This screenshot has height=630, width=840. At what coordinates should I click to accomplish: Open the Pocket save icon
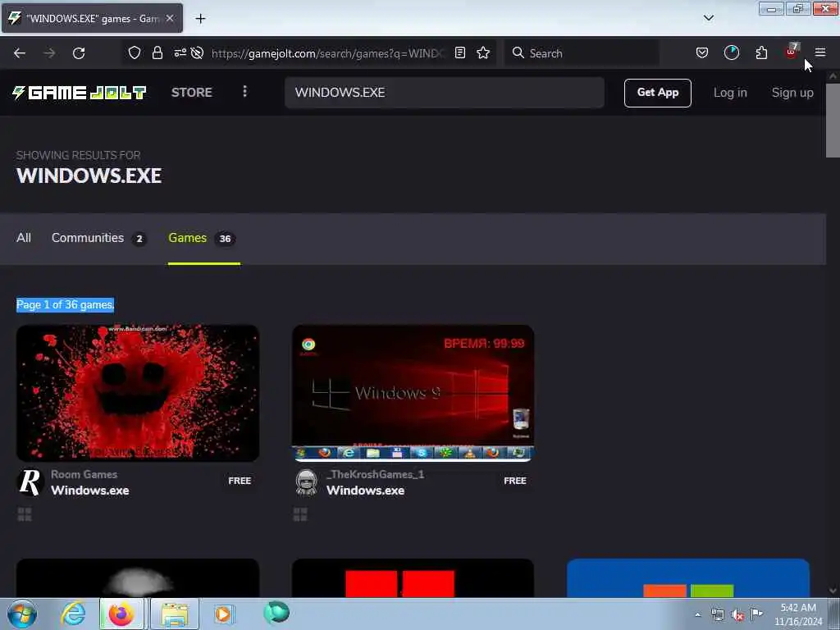click(702, 52)
